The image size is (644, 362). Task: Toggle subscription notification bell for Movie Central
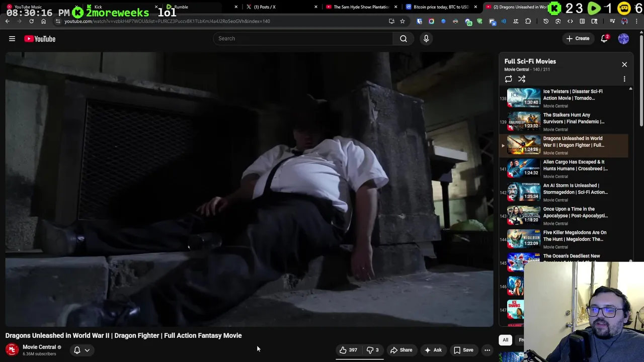pos(77,350)
